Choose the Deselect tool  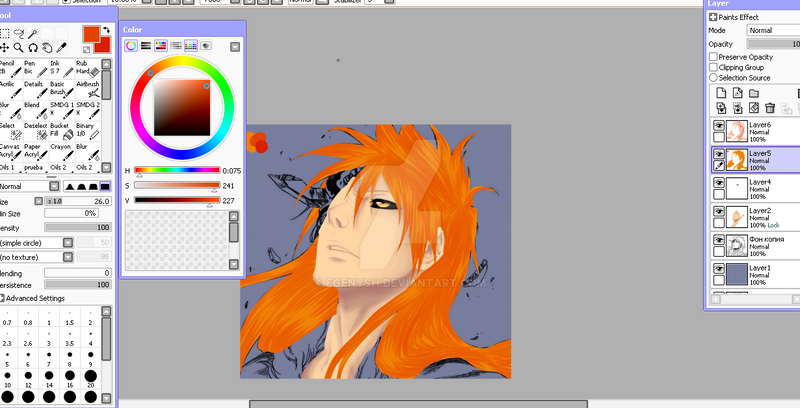[x=35, y=131]
